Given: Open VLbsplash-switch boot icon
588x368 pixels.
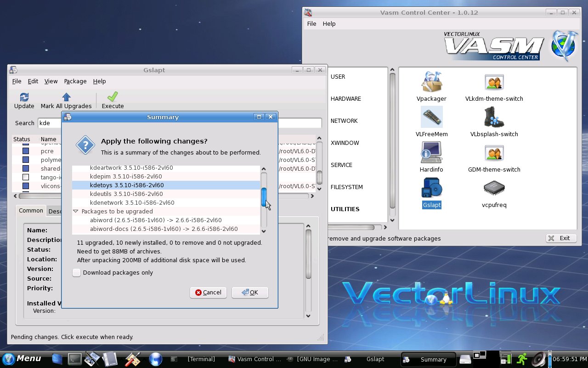Looking at the screenshot, I should coord(494,117).
